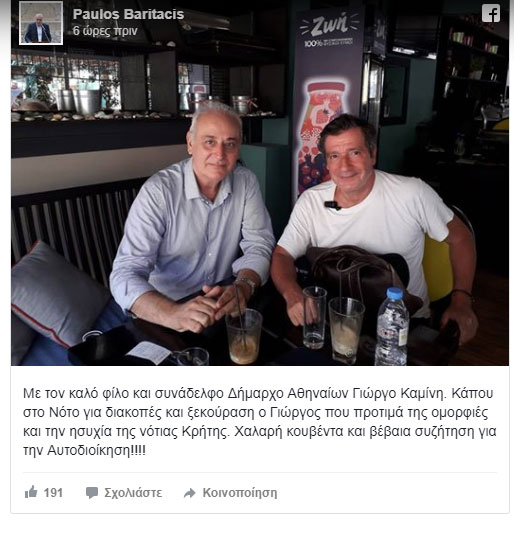Click the Κοινοποίηση share link
This screenshot has width=514, height=547.
click(240, 493)
